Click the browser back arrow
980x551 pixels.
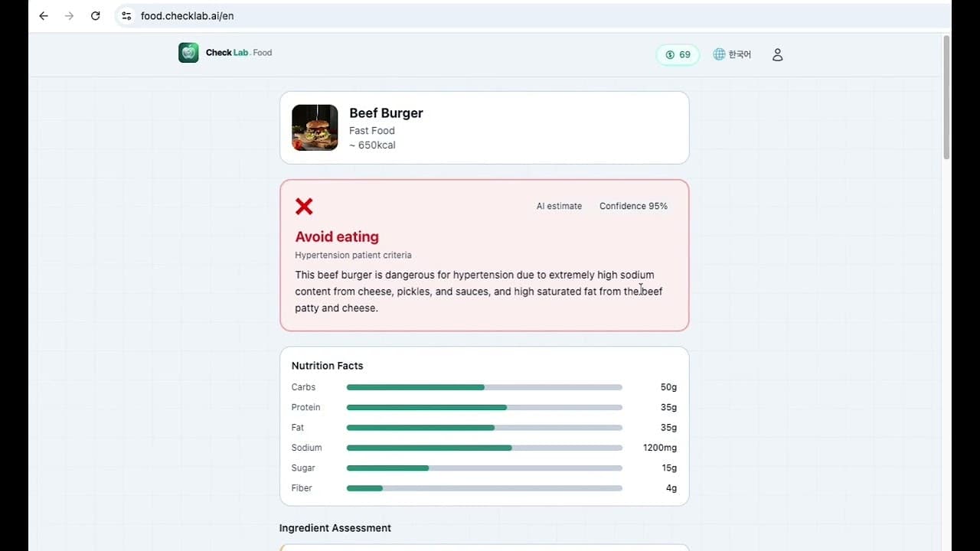click(44, 16)
